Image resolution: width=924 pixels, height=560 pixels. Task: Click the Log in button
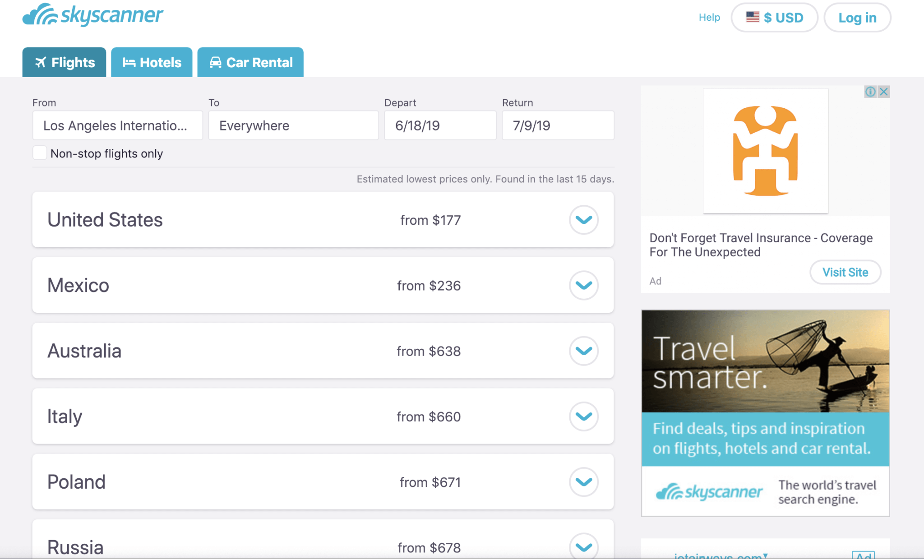857,18
